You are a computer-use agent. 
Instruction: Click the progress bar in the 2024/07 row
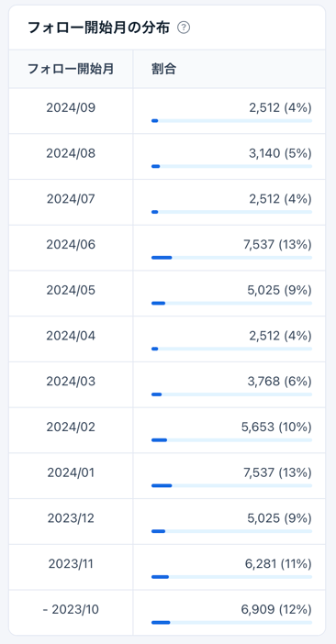pos(231,212)
